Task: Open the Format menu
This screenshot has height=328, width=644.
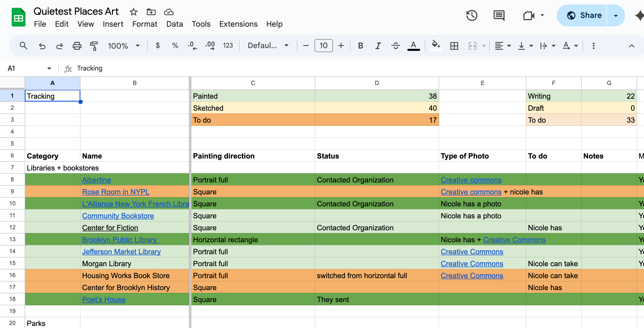Action: [x=145, y=24]
